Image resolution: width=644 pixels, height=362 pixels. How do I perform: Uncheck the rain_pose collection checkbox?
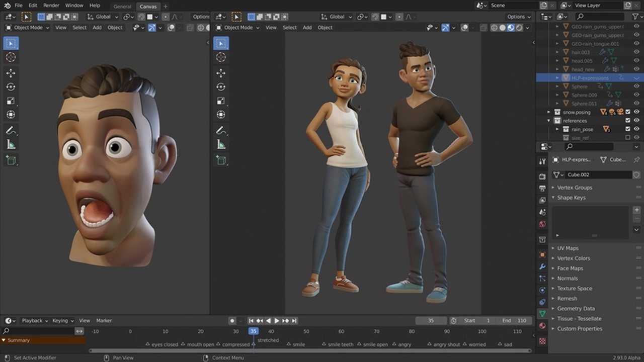pyautogui.click(x=627, y=129)
